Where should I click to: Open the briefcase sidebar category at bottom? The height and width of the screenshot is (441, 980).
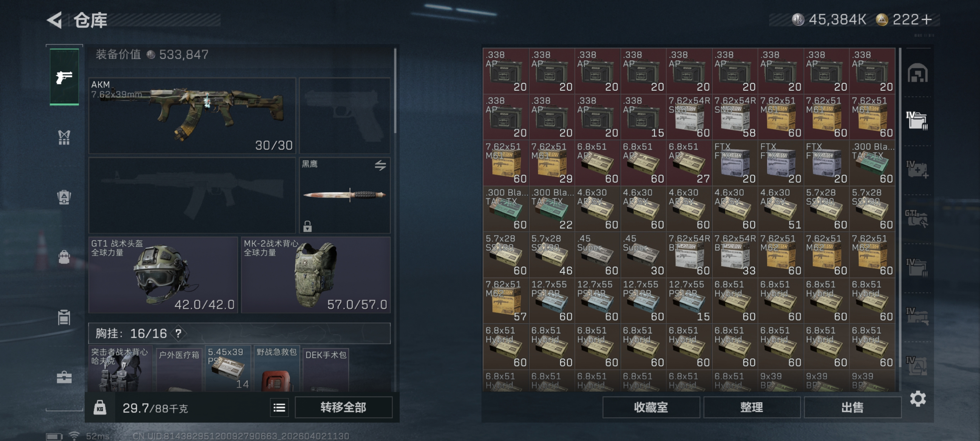tap(64, 377)
